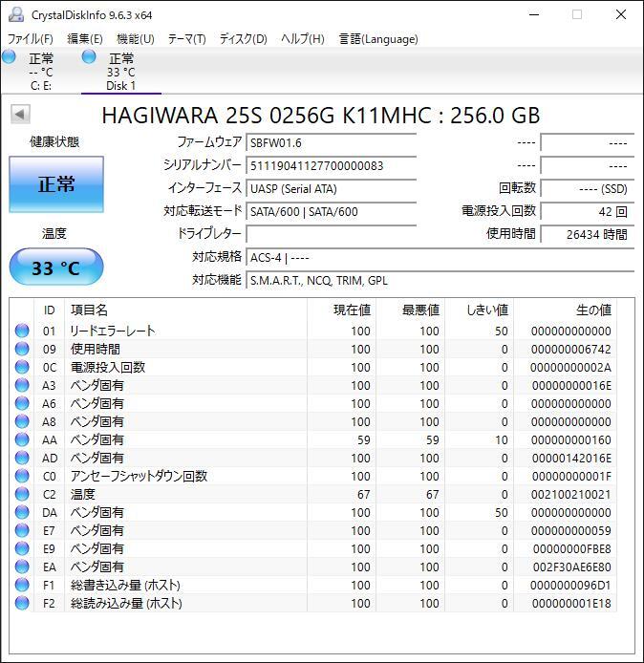Click the transfer mode field SATA/600
644x663 pixels.
tap(332, 211)
